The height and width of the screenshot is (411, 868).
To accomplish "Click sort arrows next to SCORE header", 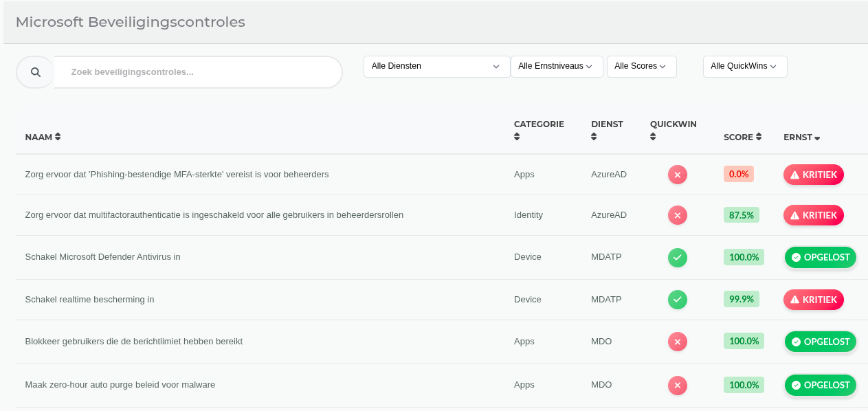I will click(759, 137).
